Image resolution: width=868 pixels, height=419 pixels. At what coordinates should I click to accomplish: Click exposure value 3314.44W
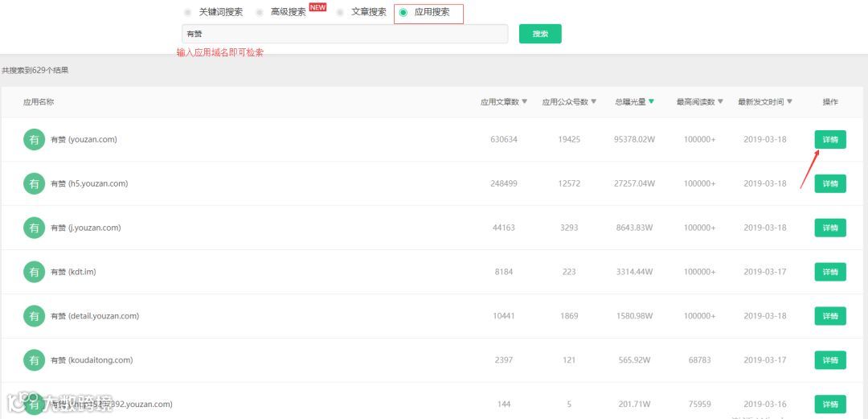(x=634, y=272)
